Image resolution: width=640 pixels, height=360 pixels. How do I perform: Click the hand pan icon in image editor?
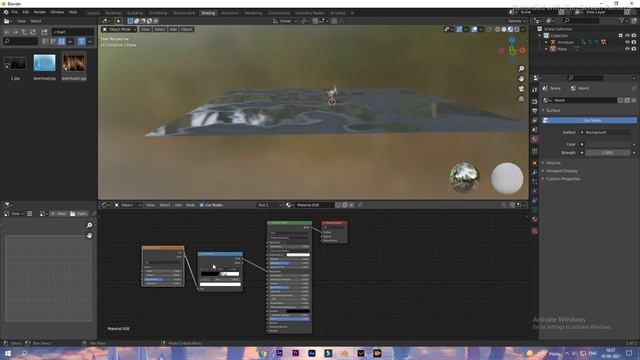(89, 236)
